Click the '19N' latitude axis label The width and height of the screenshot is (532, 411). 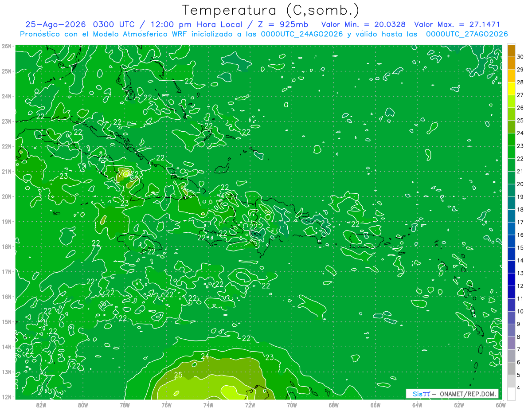coord(6,221)
